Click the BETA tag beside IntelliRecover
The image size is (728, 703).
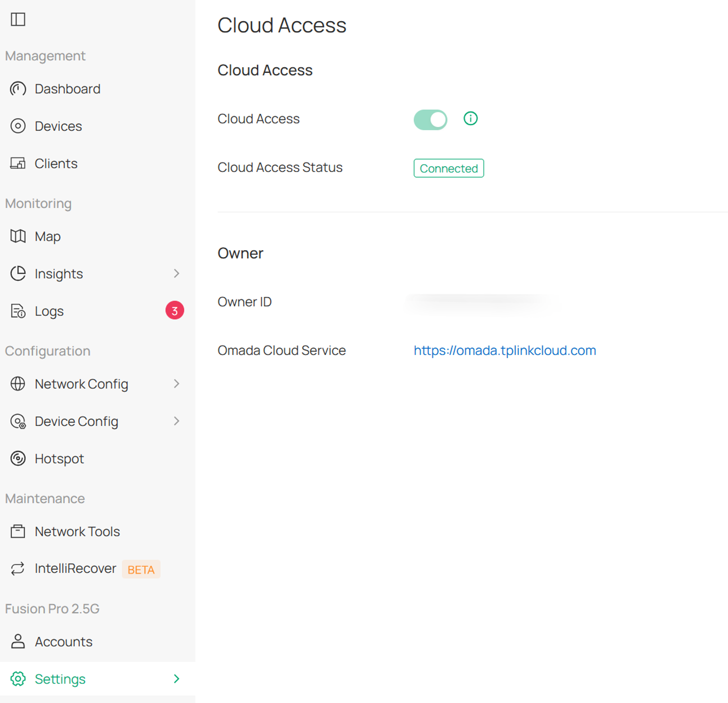click(141, 569)
